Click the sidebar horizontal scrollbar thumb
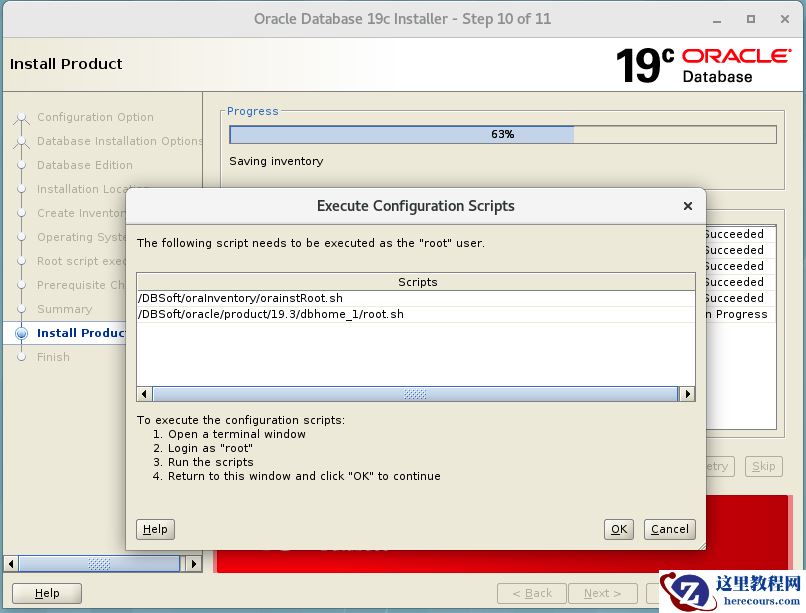 (x=99, y=564)
